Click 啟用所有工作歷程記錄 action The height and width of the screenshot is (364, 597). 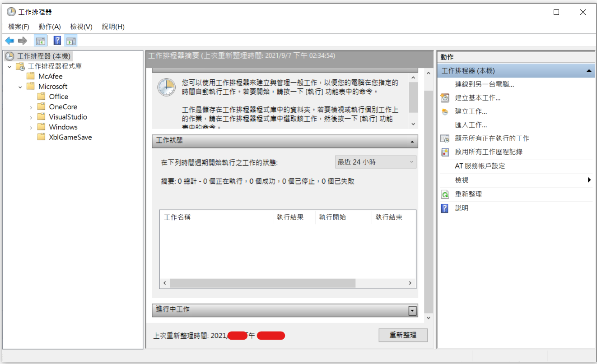click(x=489, y=152)
